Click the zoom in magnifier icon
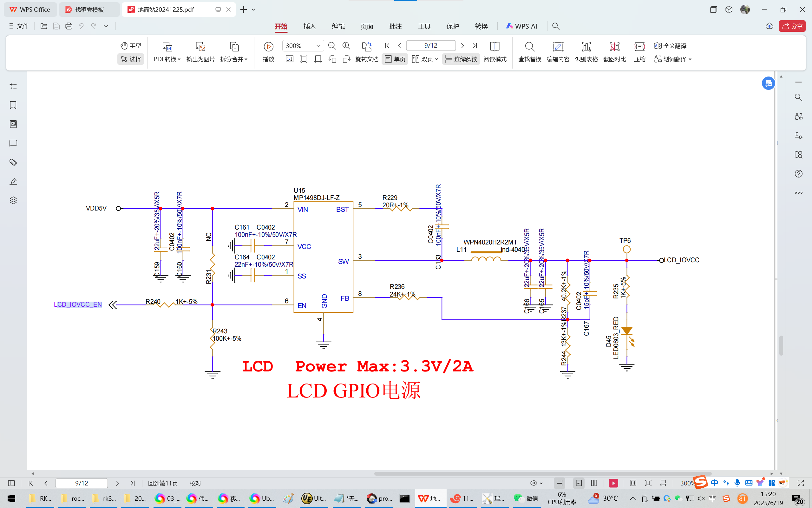 click(x=346, y=46)
